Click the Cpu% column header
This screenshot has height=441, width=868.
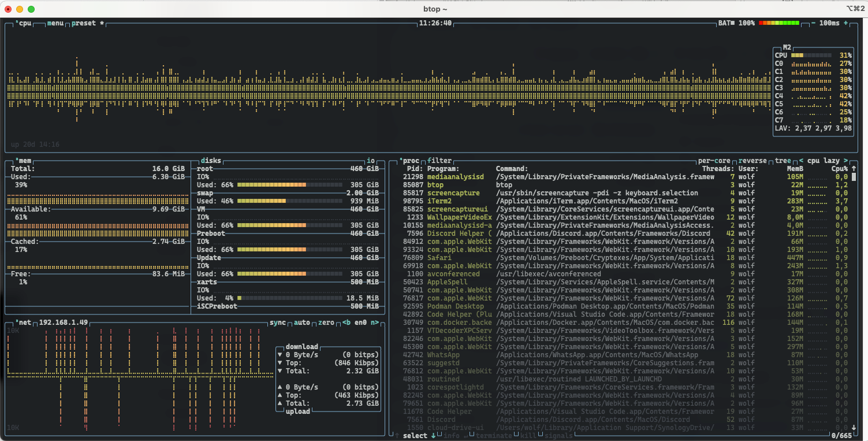point(840,169)
